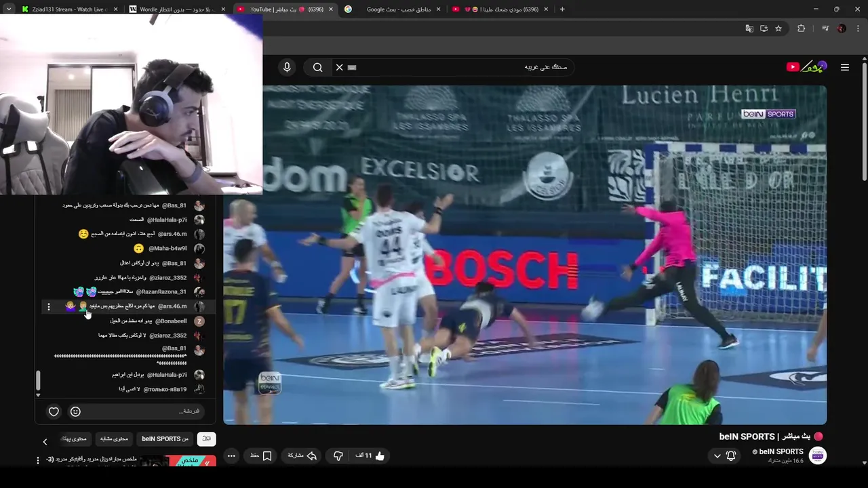868x488 pixels.
Task: Open @Bonabeell user name in chat
Action: [171, 321]
